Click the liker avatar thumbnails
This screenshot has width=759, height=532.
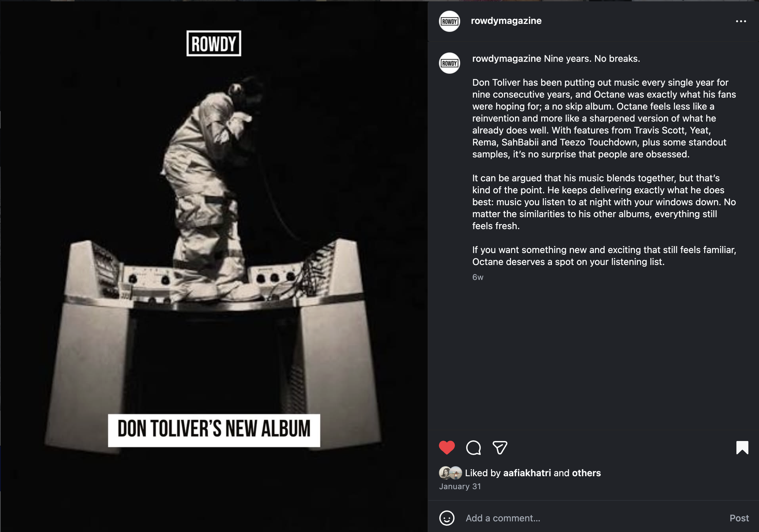[x=450, y=473]
